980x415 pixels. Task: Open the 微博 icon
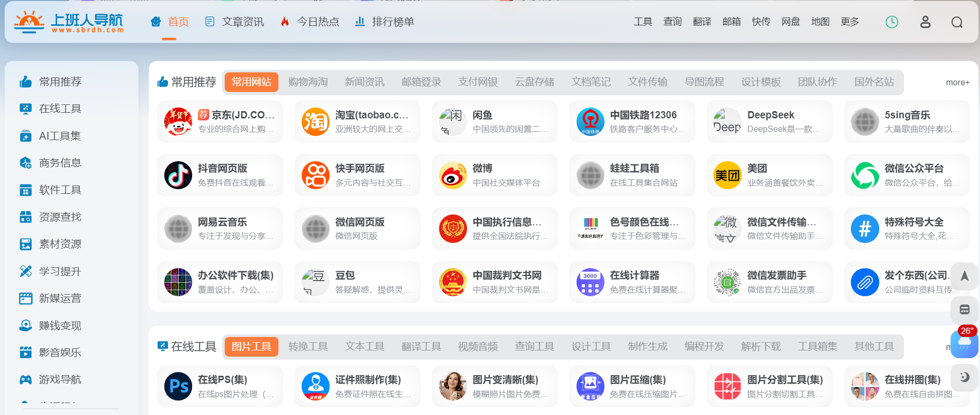[x=453, y=175]
